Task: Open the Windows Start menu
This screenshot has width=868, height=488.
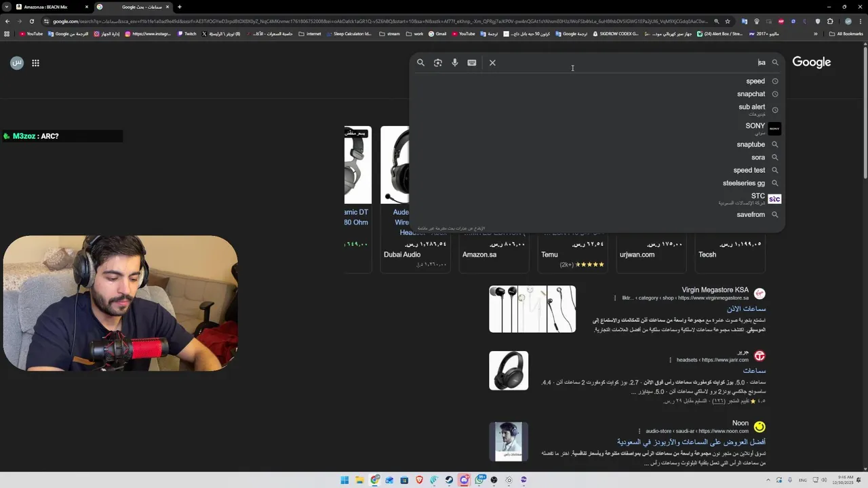Action: click(x=344, y=480)
